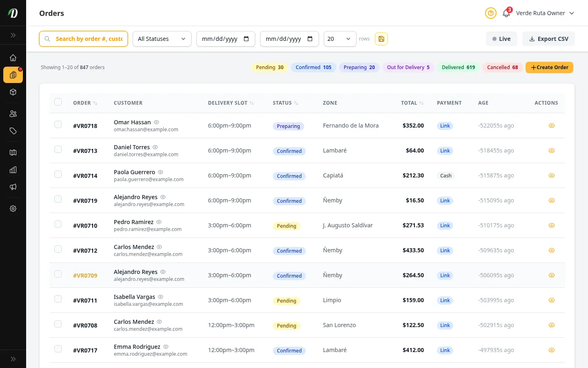Open the Home icon in the sidebar
Viewport: 588px width, 368px height.
(13, 58)
